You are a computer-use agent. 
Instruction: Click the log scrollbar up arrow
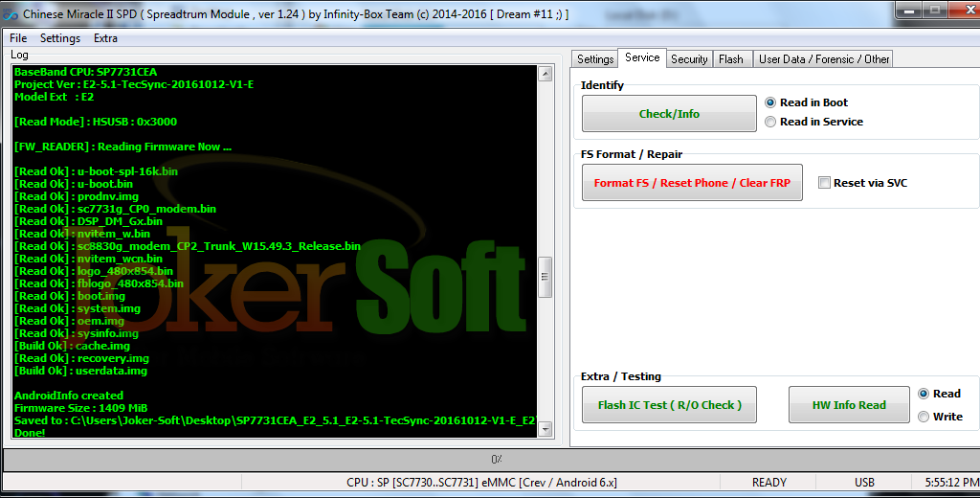[545, 74]
